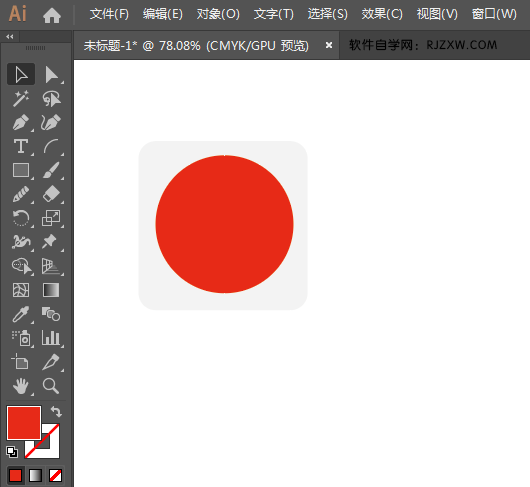
Task: Activate the Eyedropper tool
Action: pyautogui.click(x=21, y=314)
